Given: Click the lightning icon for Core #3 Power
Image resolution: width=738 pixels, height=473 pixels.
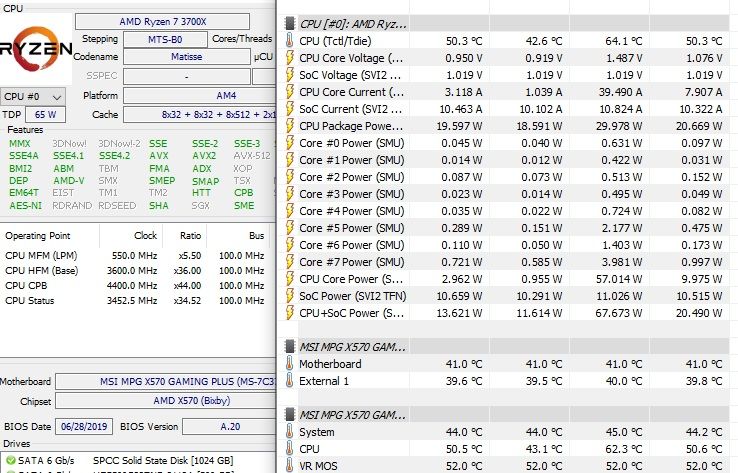Looking at the screenshot, I should (x=290, y=194).
